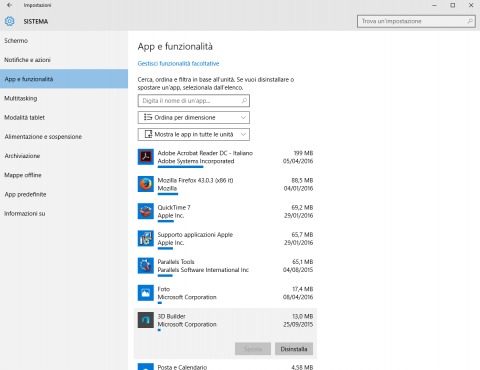Open the Ordina per dimensione dropdown
Image resolution: width=480 pixels, height=370 pixels.
(x=194, y=117)
